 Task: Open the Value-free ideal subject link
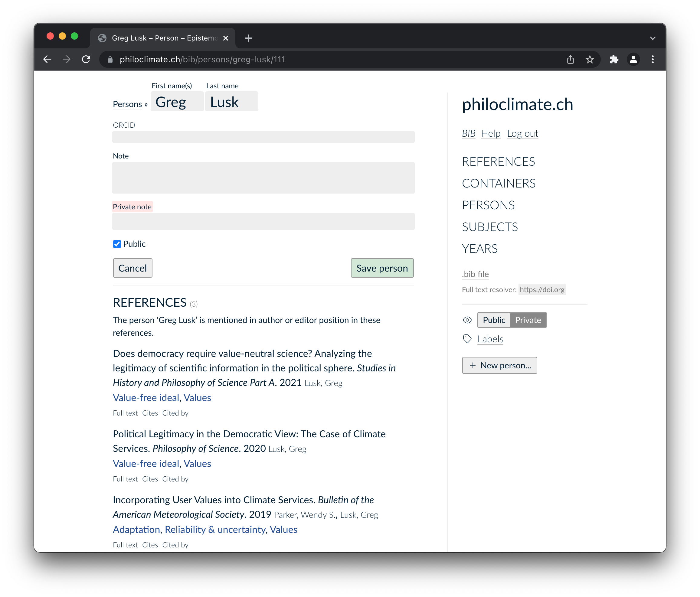coord(146,397)
